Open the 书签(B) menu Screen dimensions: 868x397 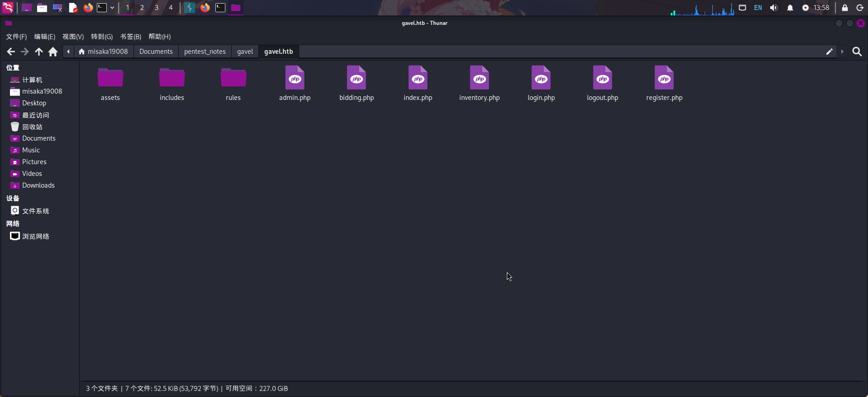(x=131, y=37)
